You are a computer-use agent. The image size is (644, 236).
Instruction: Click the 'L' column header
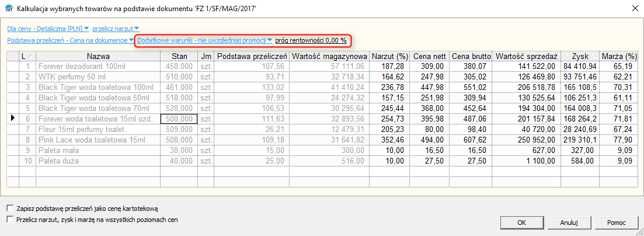(x=27, y=56)
